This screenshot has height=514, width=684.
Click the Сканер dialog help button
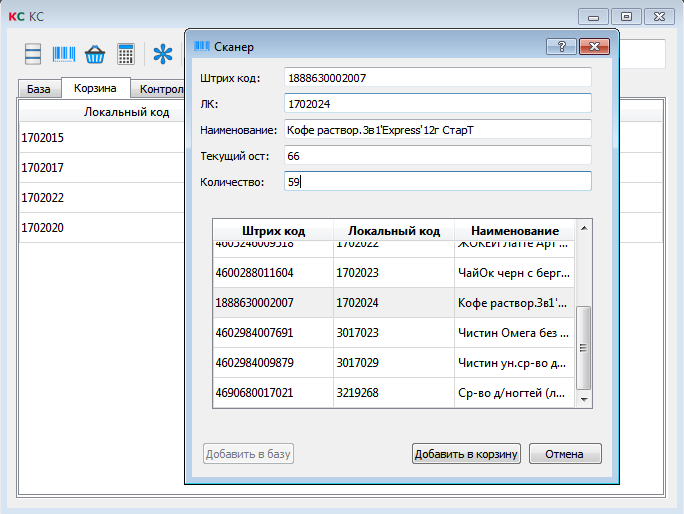pos(561,46)
